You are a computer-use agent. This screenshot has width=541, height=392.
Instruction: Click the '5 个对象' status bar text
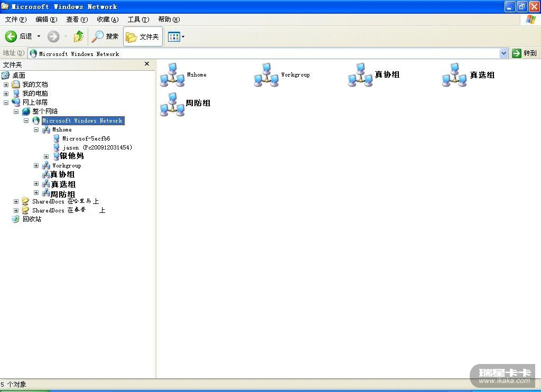pos(13,384)
